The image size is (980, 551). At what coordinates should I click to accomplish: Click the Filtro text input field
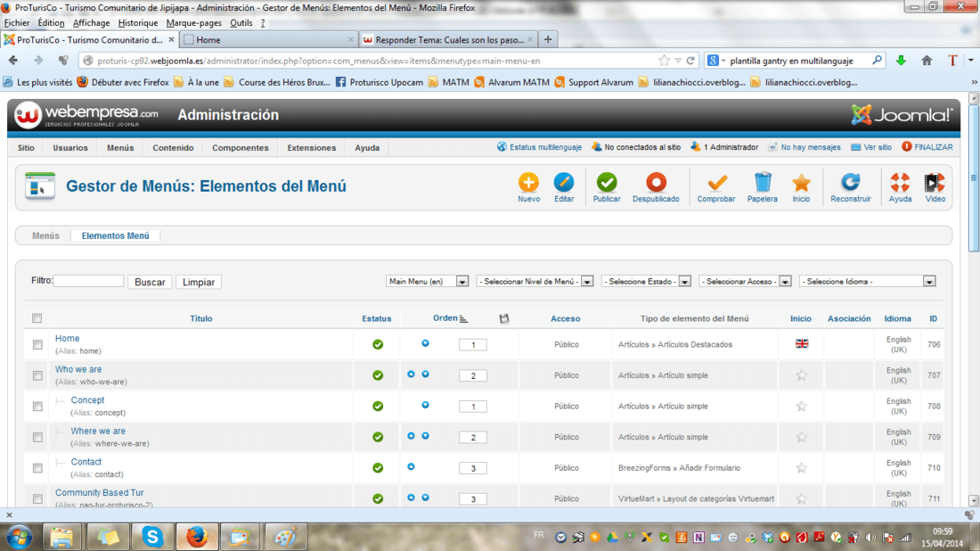pos(88,281)
